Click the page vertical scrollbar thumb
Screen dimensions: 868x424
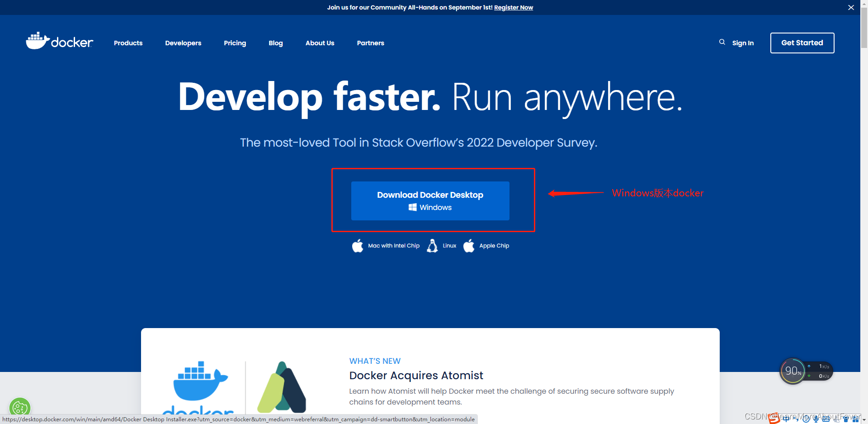[x=864, y=27]
